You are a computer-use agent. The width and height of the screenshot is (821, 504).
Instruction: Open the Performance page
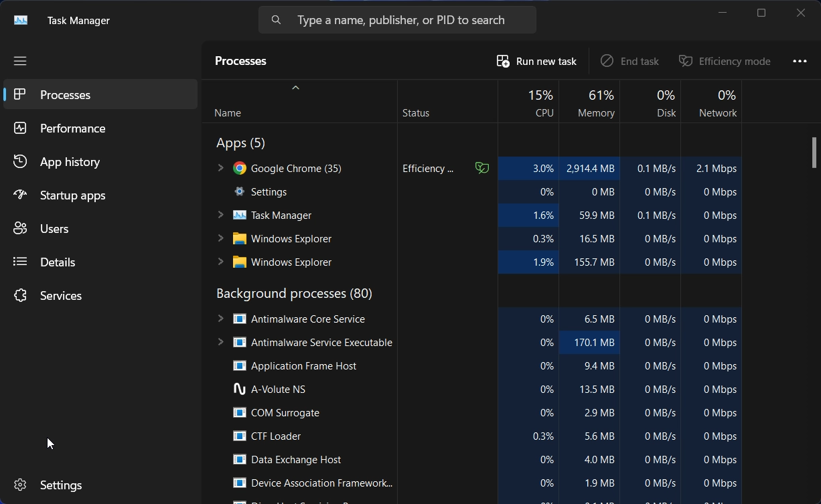[100, 128]
